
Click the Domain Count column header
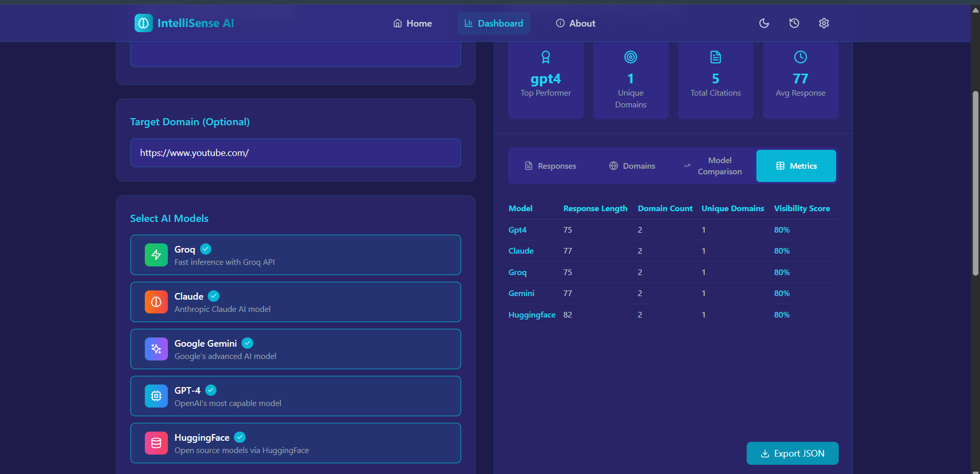(x=665, y=209)
